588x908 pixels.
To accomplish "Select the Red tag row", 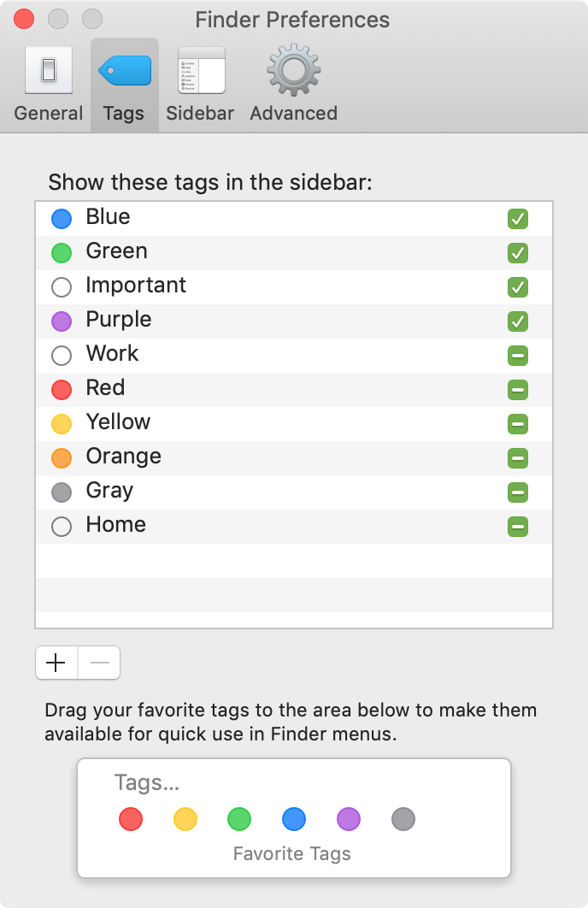I will tap(294, 390).
